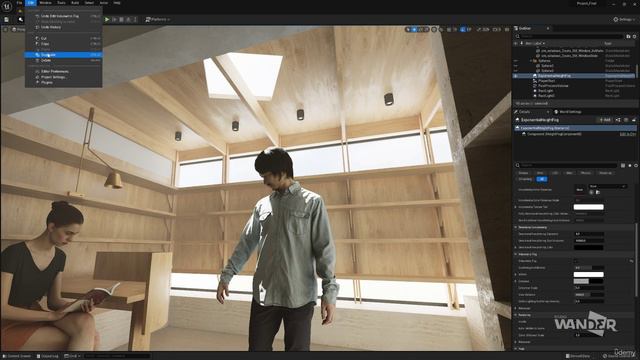Collapse the Spheres folder in Outliner
The height and width of the screenshot is (360, 640).
click(531, 60)
